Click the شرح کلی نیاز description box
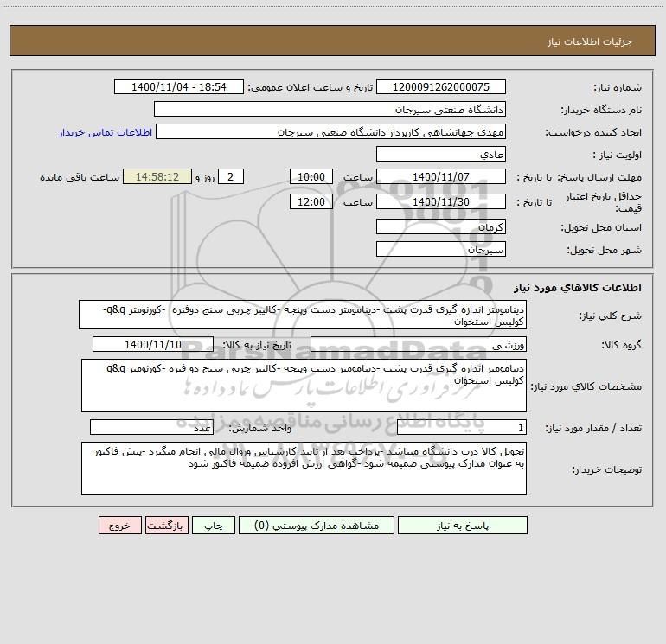This screenshot has width=666, height=644. click(303, 315)
